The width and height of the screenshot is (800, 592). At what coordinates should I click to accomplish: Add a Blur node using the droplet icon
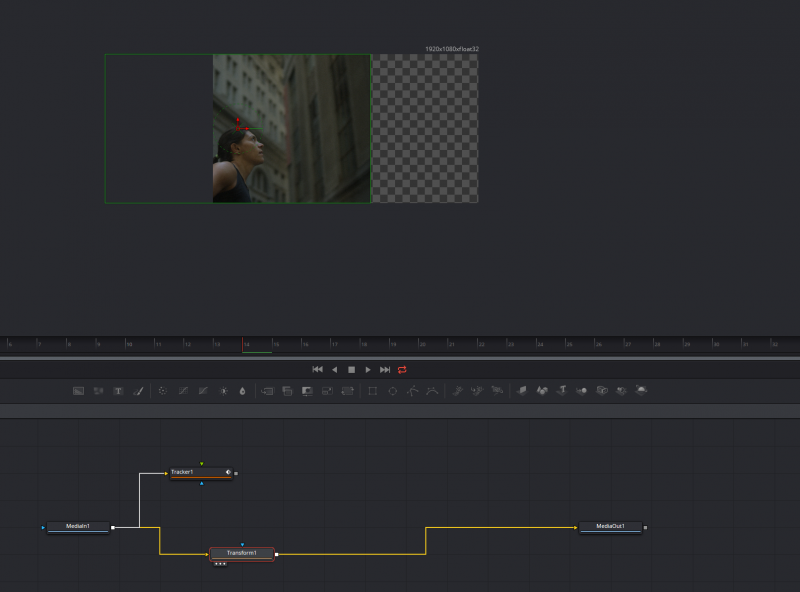(x=242, y=391)
